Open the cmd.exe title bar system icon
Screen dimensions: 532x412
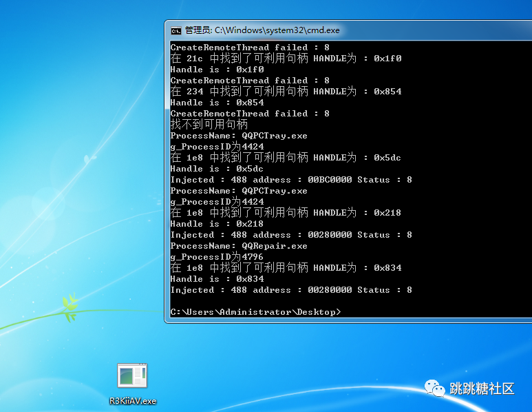pyautogui.click(x=176, y=30)
